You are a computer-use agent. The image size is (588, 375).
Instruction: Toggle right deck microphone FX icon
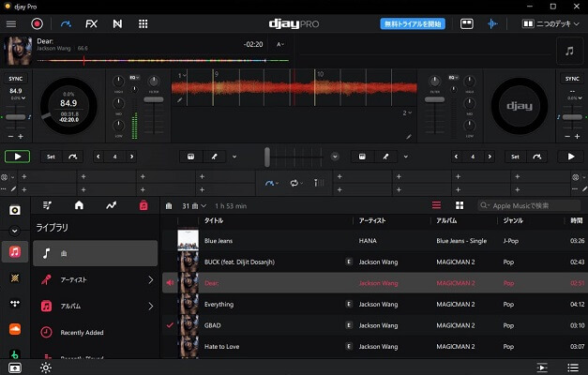(385, 157)
